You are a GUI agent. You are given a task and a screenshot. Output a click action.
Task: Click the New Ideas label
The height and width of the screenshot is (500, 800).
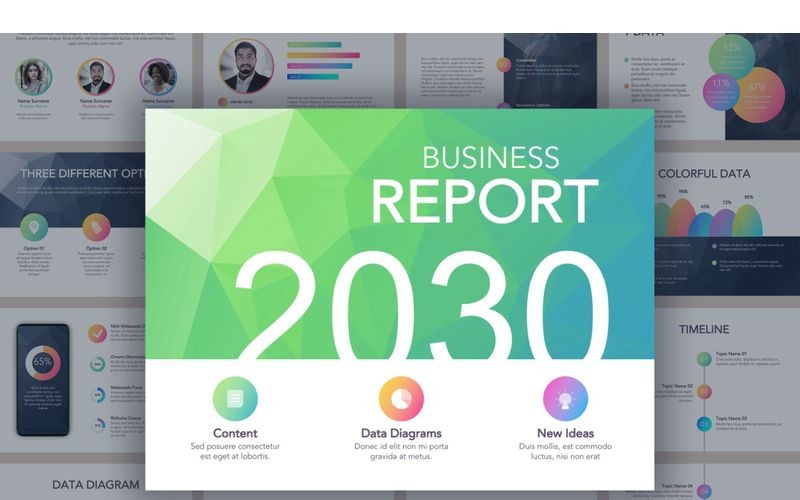(x=565, y=433)
